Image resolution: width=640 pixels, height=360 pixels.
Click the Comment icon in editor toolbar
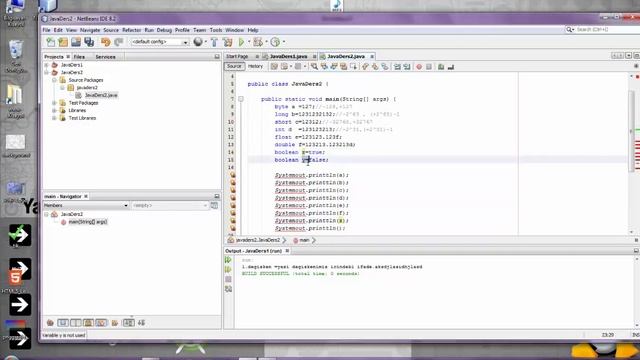(441, 67)
